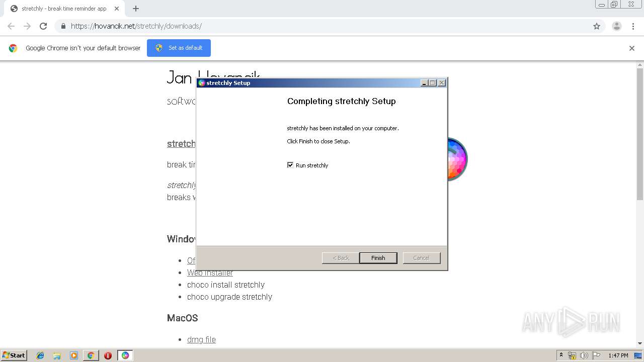
Task: Click the Show desktop tray icon
Action: pyautogui.click(x=638, y=355)
